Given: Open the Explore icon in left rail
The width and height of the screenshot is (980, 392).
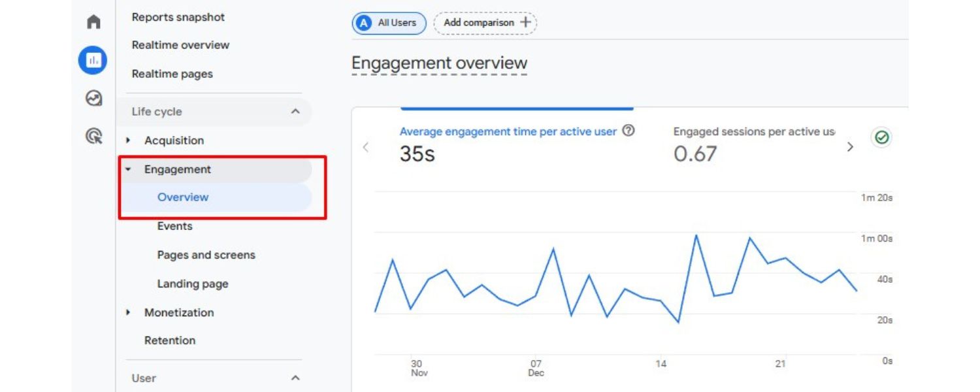Looking at the screenshot, I should pos(93,98).
